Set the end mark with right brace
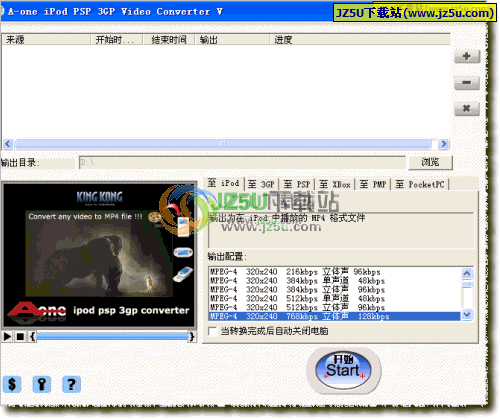The image size is (500, 419). click(192, 337)
